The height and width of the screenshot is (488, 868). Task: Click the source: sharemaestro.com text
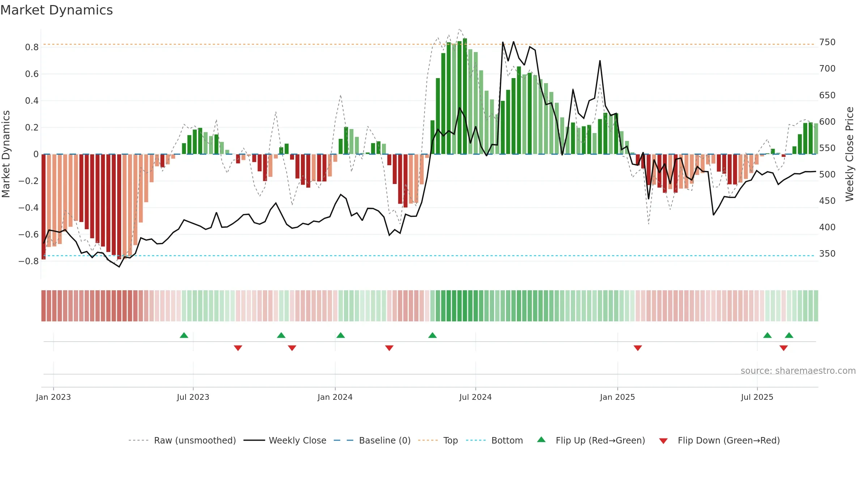[x=798, y=371]
